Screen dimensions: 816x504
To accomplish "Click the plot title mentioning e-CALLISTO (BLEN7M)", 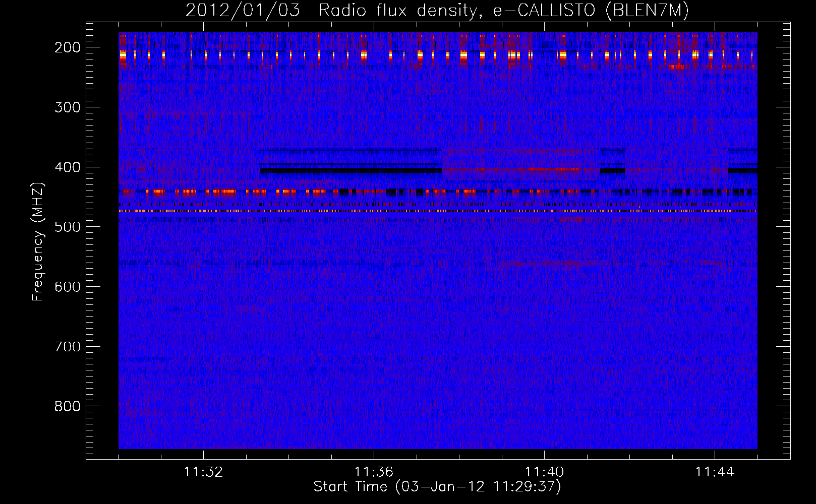I will [437, 10].
